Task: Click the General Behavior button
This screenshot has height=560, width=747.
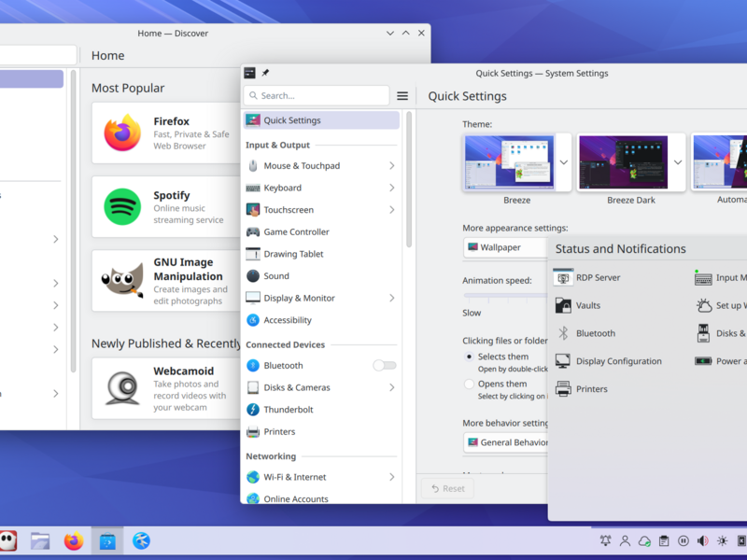Action: [505, 442]
